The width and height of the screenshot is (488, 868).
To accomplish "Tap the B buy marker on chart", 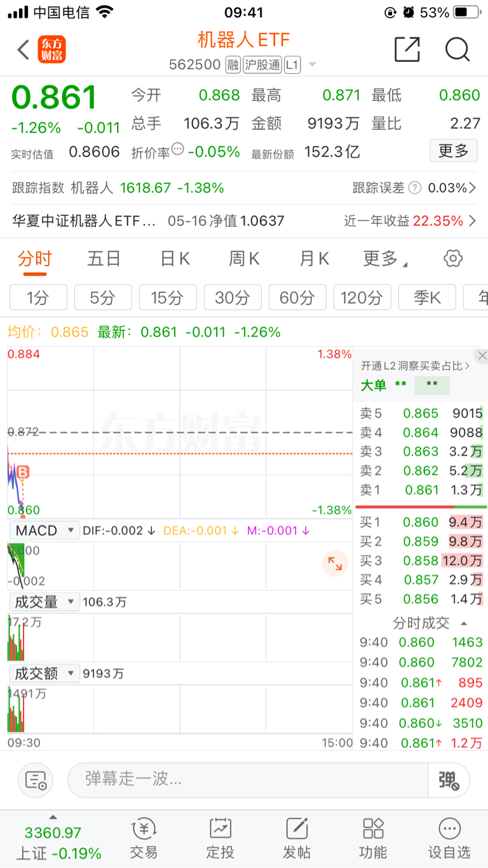I will pyautogui.click(x=23, y=472).
